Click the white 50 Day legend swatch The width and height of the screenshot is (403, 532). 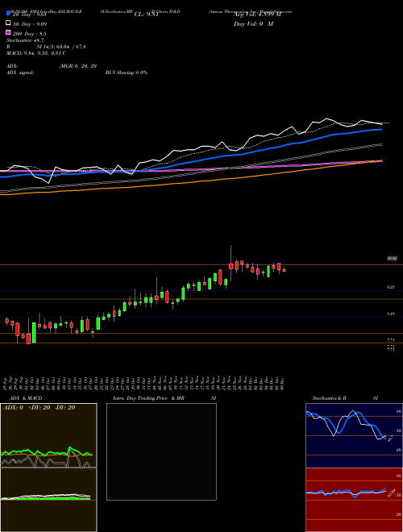click(x=9, y=23)
